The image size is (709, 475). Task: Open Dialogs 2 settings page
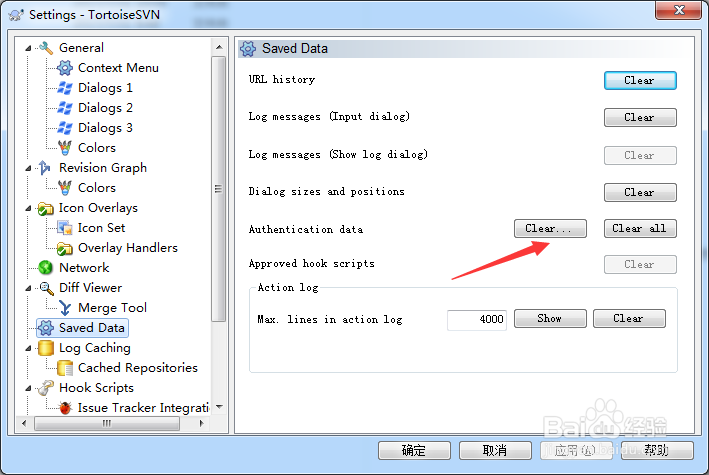105,108
